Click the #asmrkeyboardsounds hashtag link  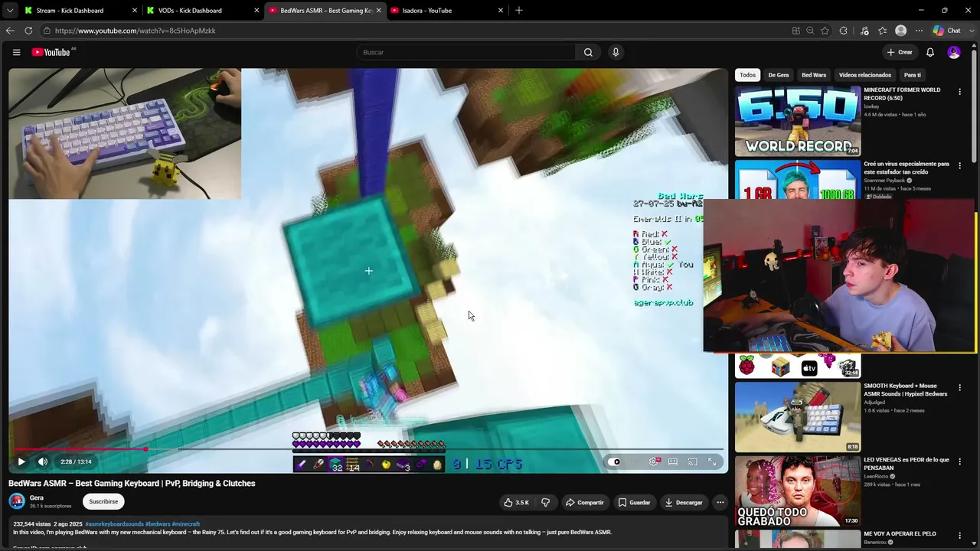coord(114,524)
